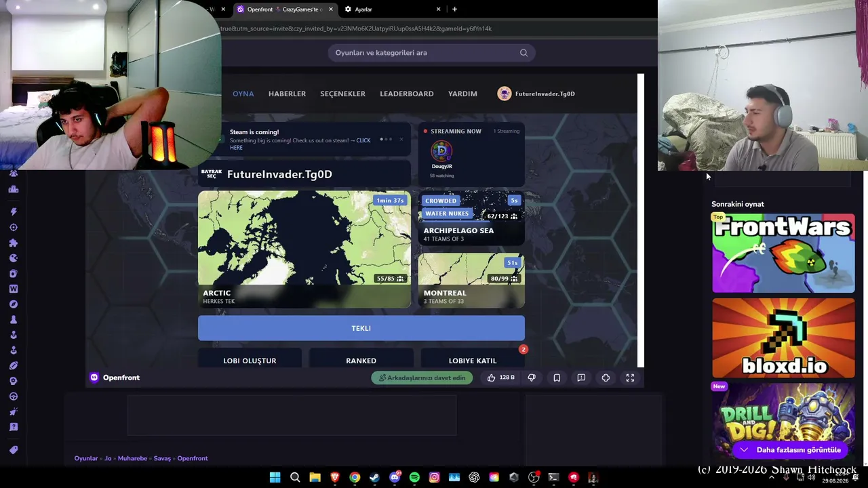Open OBS Studio from the taskbar
Screen dimensions: 868x488
[534, 477]
